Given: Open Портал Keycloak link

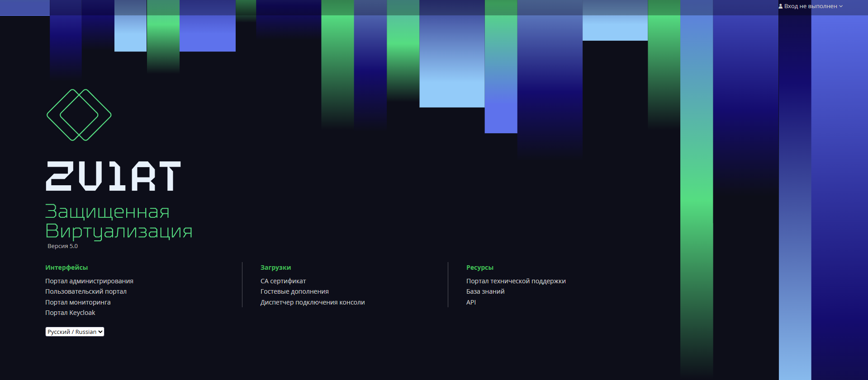Looking at the screenshot, I should pyautogui.click(x=70, y=313).
